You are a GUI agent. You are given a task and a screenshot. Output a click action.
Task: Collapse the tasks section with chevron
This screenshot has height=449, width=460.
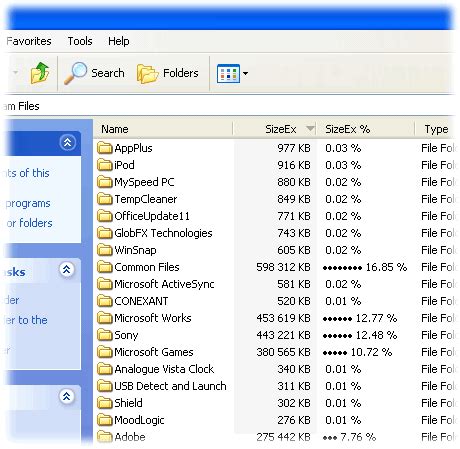click(67, 269)
